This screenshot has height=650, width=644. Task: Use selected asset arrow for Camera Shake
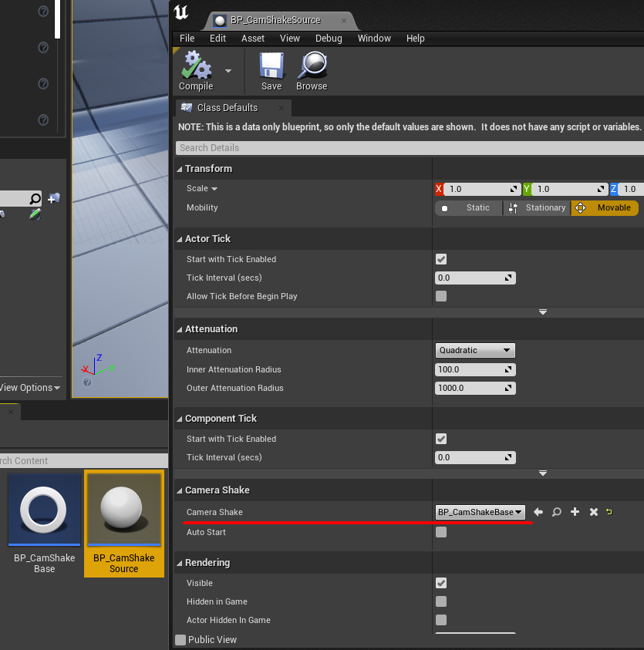[x=538, y=512]
